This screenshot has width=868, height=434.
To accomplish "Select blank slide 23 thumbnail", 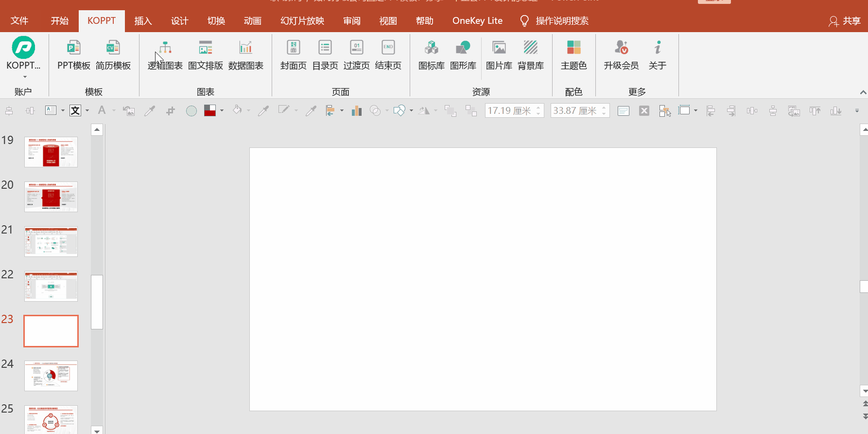I will [x=51, y=331].
